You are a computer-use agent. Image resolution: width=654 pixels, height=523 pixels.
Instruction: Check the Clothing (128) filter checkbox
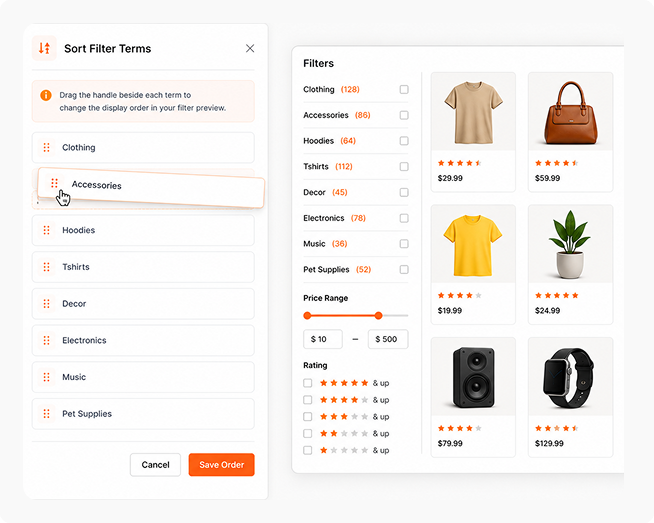click(x=404, y=89)
